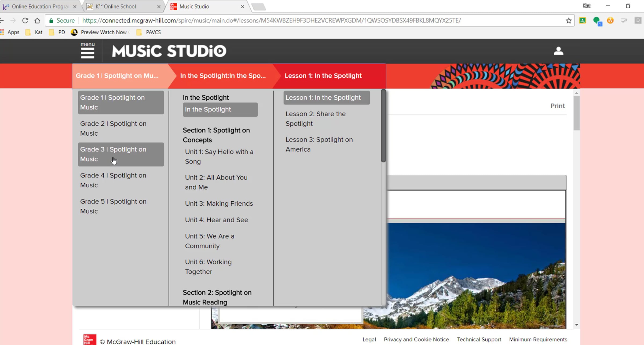Screen dimensions: 644x345
Task: Click the browser address bar URL
Action: coord(272,20)
